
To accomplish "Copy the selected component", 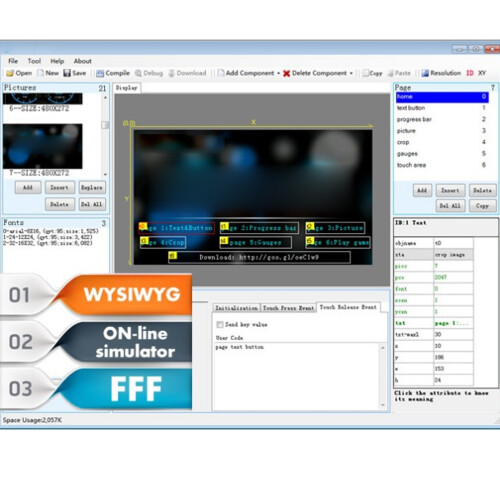I will (x=372, y=73).
